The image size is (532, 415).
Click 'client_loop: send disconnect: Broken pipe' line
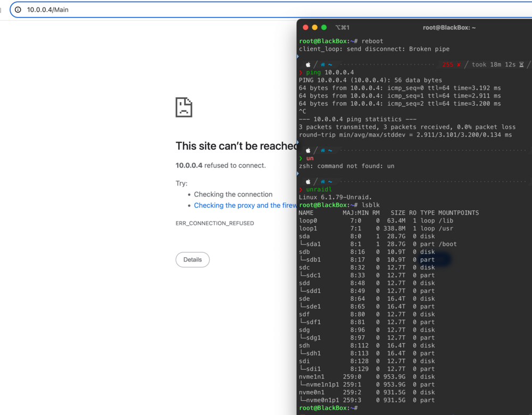pyautogui.click(x=374, y=49)
